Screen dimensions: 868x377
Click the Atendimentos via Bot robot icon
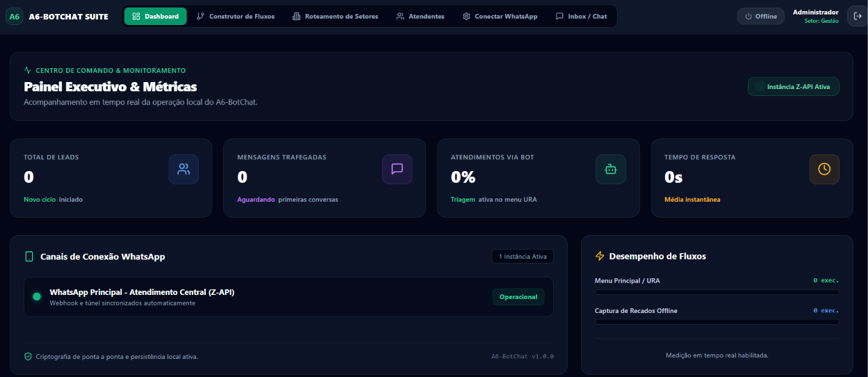tap(611, 169)
